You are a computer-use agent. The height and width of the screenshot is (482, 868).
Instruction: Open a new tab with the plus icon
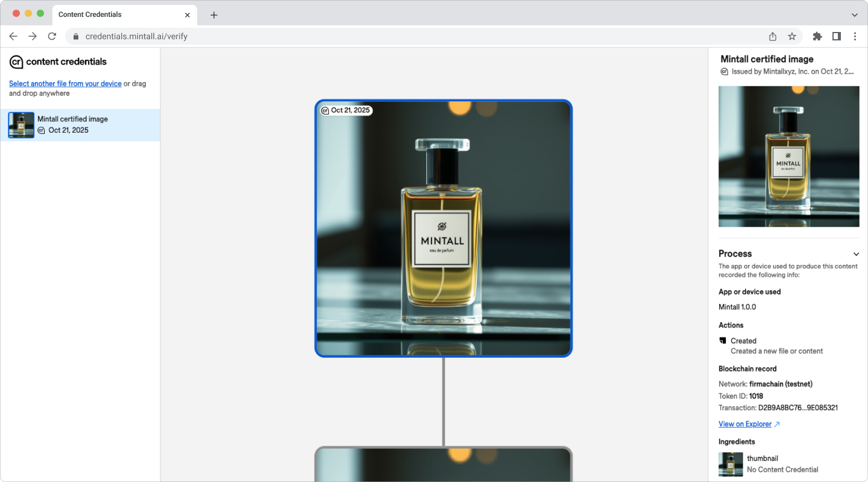click(x=214, y=14)
